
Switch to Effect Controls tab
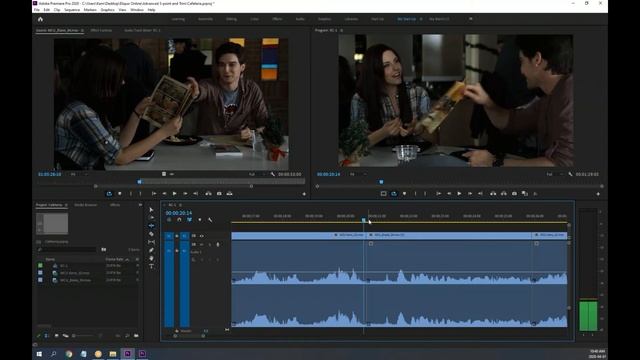pyautogui.click(x=101, y=30)
